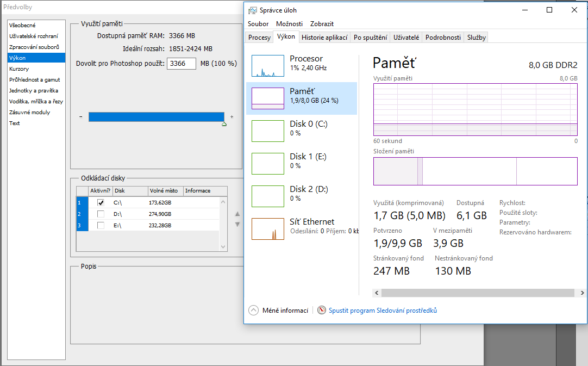Screen dimensions: 588x366
Task: Open the Soubor menu
Action: (258, 24)
